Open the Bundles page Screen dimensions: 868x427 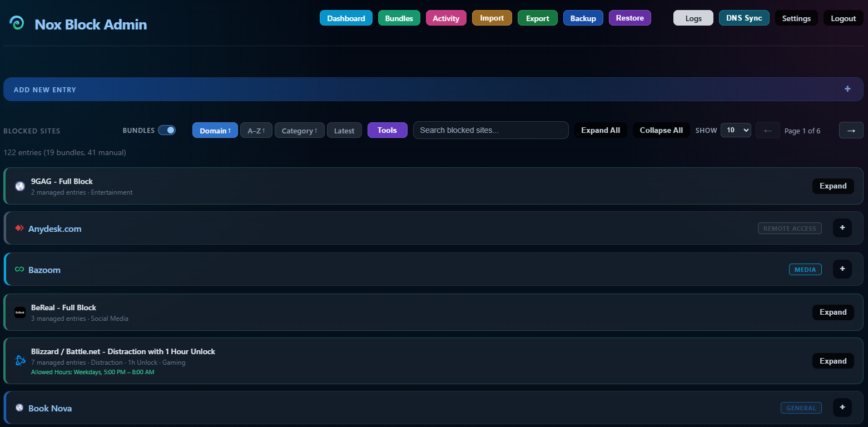[x=399, y=18]
